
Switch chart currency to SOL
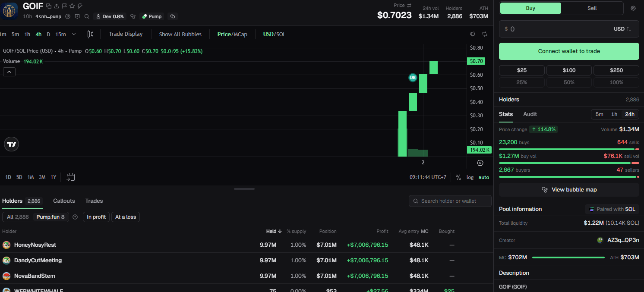281,34
